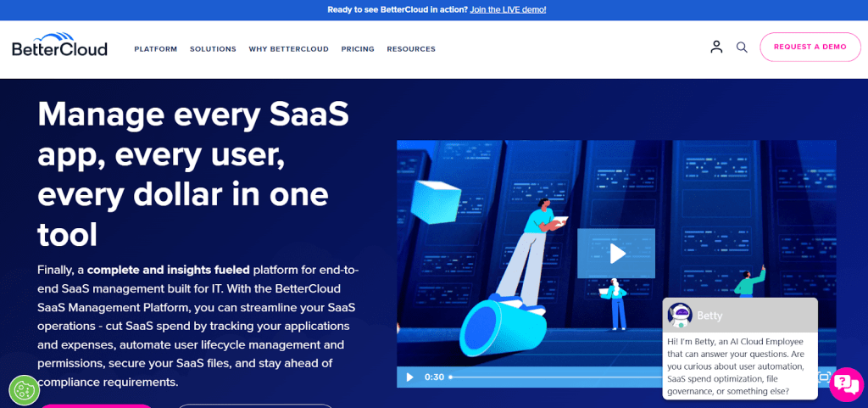Image resolution: width=868 pixels, height=408 pixels.
Task: Open the Resources menu
Action: (411, 49)
